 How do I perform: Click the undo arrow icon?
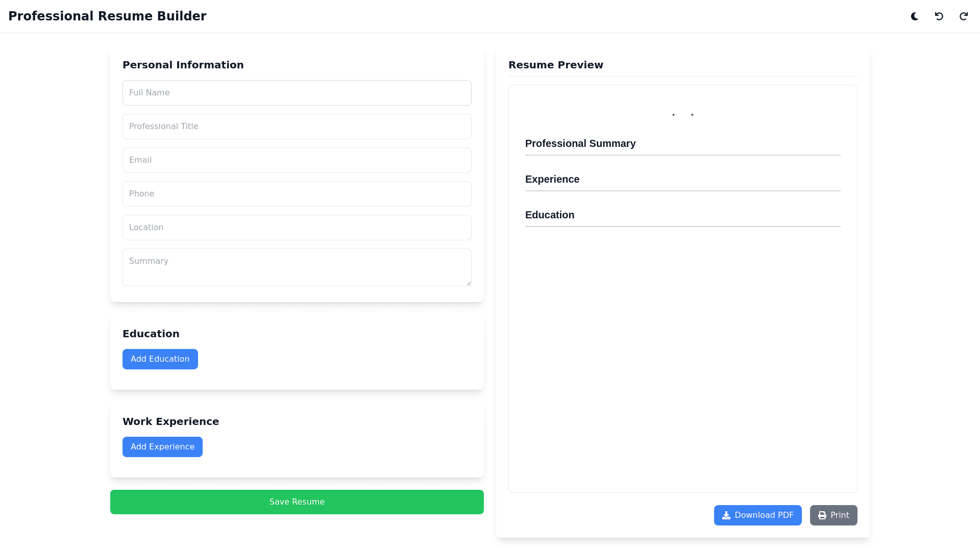pos(939,16)
